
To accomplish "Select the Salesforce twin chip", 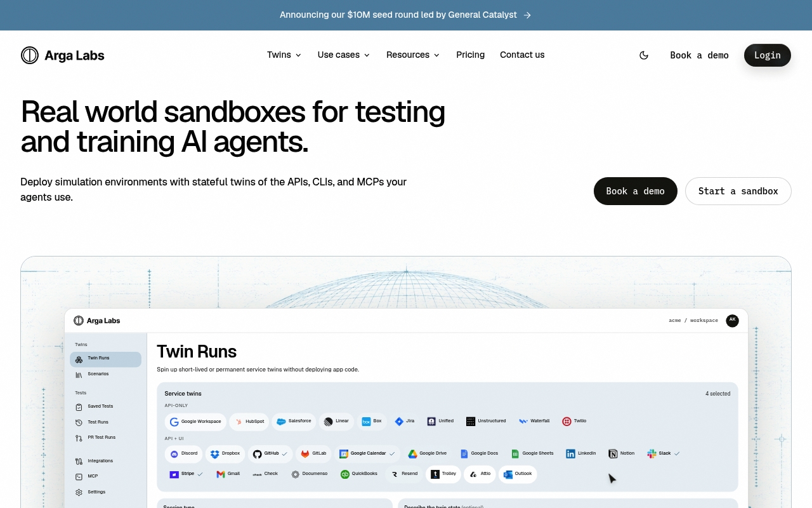I will [294, 422].
